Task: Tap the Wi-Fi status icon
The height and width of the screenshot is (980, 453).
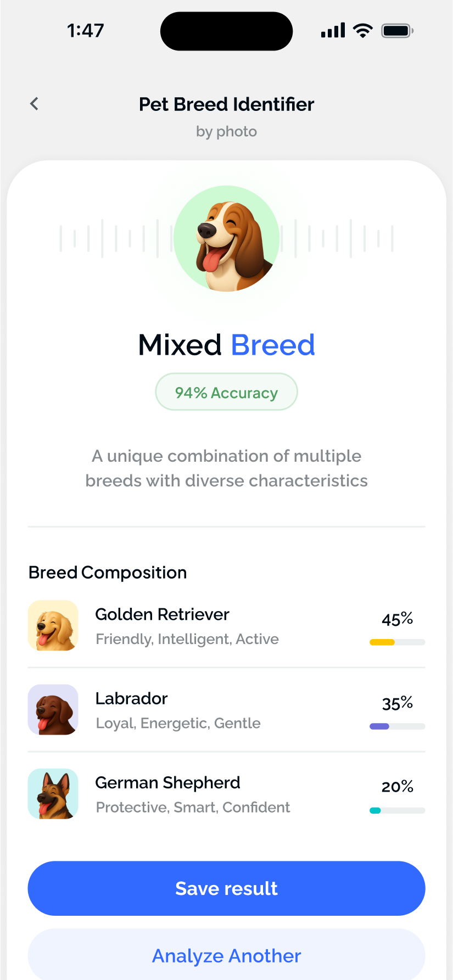Action: coord(362,30)
